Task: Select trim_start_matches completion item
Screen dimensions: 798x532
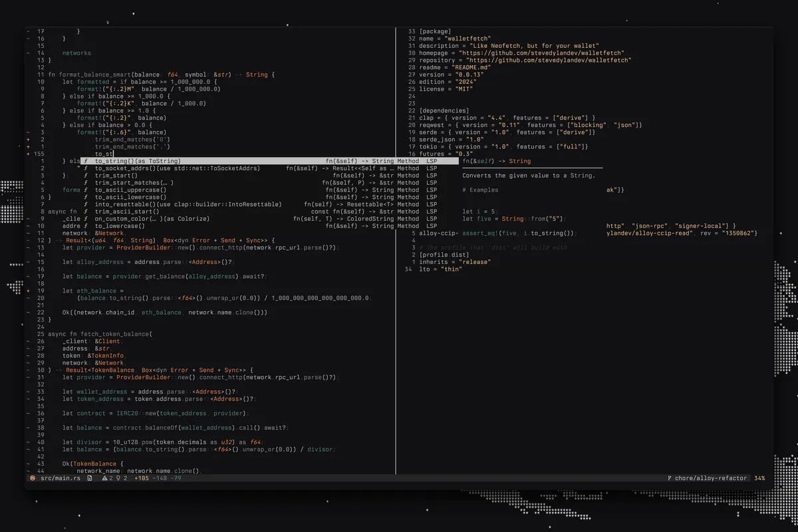Action: [x=269, y=183]
